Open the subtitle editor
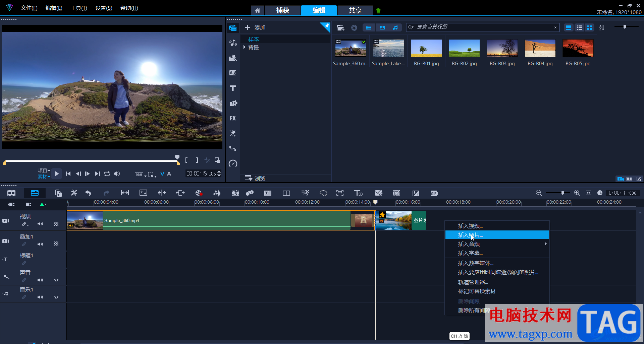This screenshot has height=344, width=644. click(x=268, y=193)
